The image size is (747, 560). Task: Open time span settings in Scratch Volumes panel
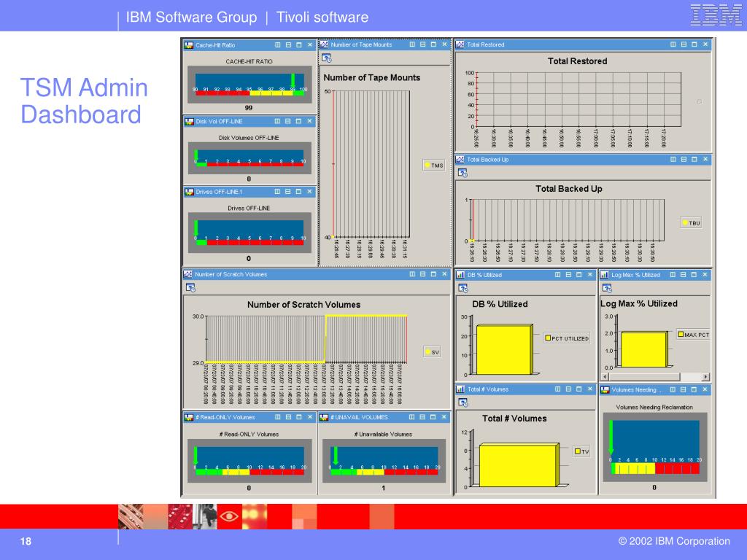pyautogui.click(x=190, y=287)
